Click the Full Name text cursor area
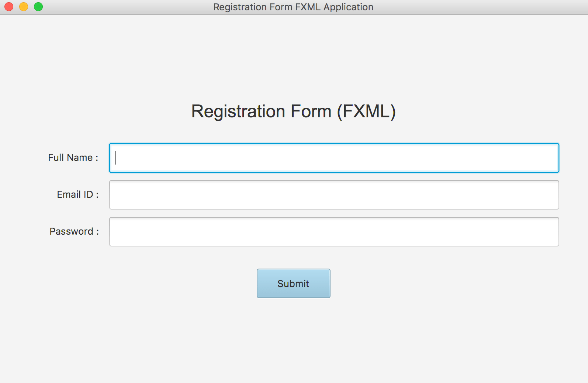Screen dimensions: 588x383 [x=116, y=158]
